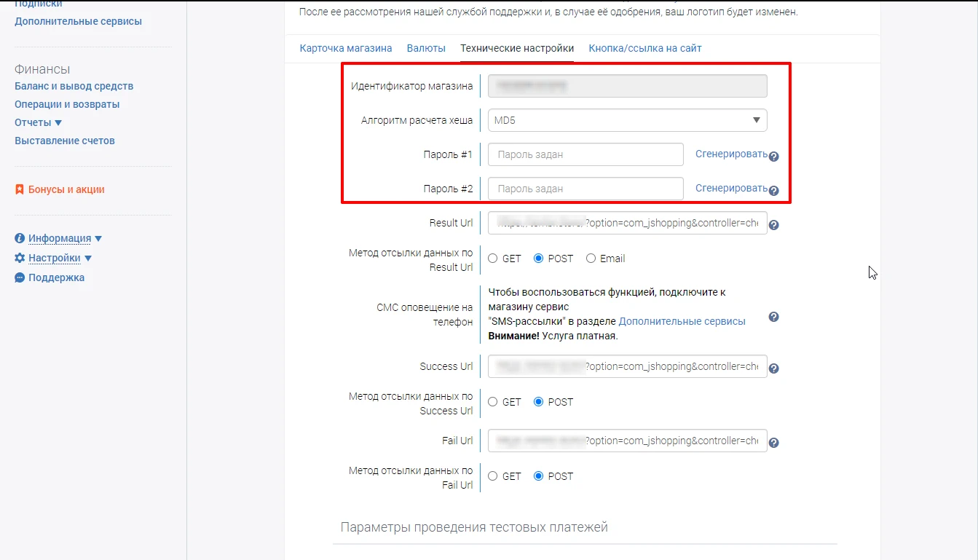Click the Идентификатор магазина field
The image size is (978, 560).
(627, 86)
